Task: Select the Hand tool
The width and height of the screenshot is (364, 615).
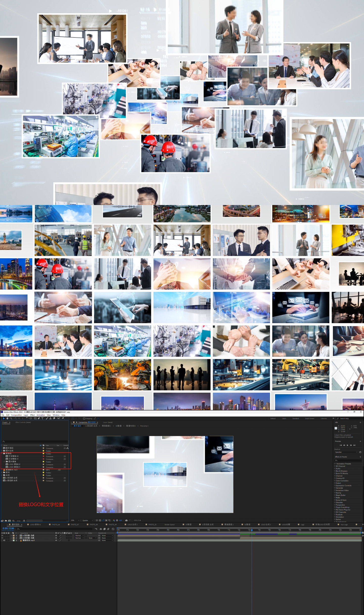Action: pos(7,418)
